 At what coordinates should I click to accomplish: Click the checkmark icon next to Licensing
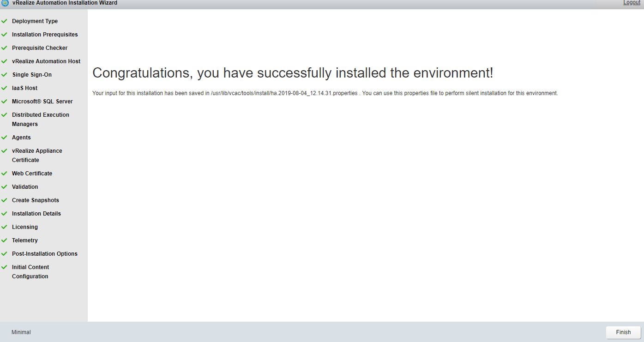[x=4, y=227]
